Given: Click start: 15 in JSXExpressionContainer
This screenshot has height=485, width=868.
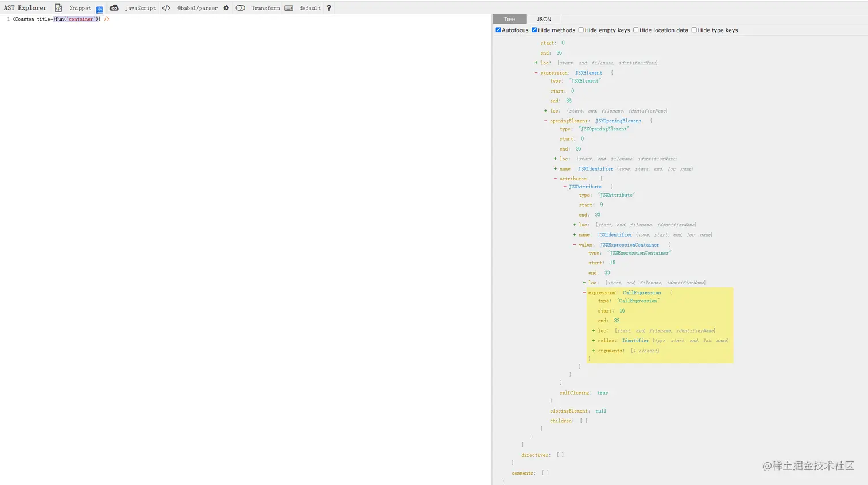Looking at the screenshot, I should click(602, 263).
